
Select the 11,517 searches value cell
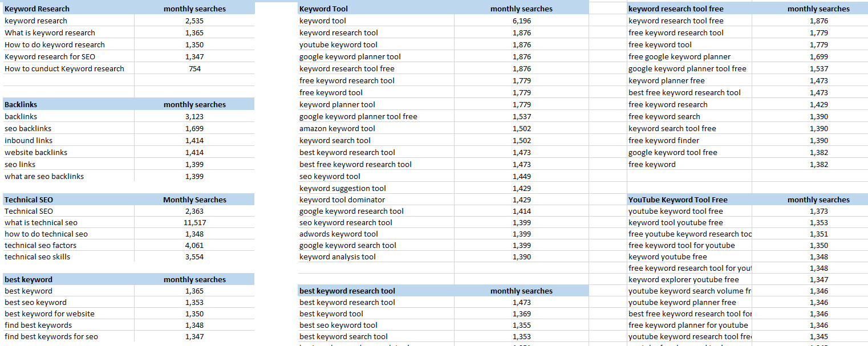coord(194,222)
